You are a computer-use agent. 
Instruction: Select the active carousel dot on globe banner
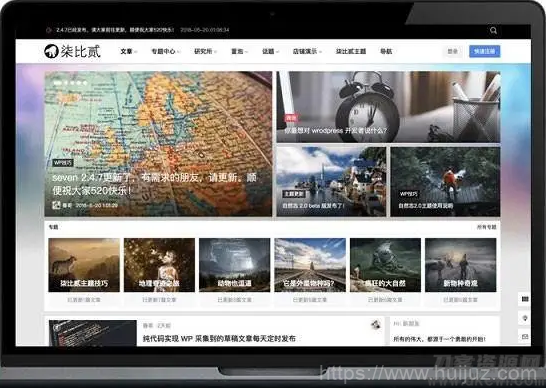click(57, 83)
